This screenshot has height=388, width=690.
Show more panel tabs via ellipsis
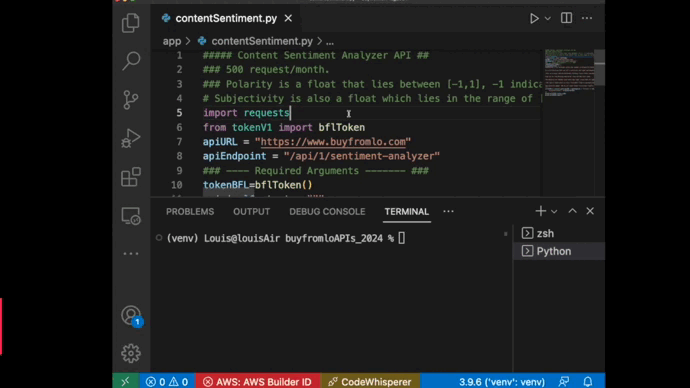tap(448, 212)
